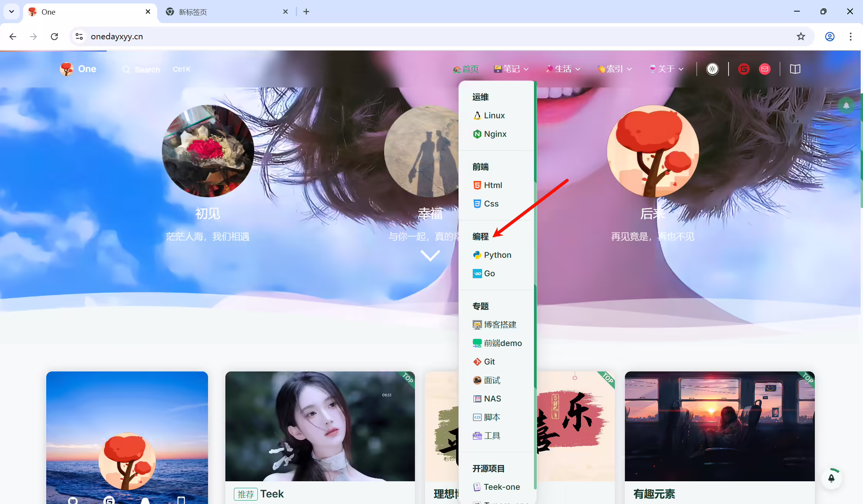
Task: Click the 幸福 shadow photo avatar
Action: 421,151
